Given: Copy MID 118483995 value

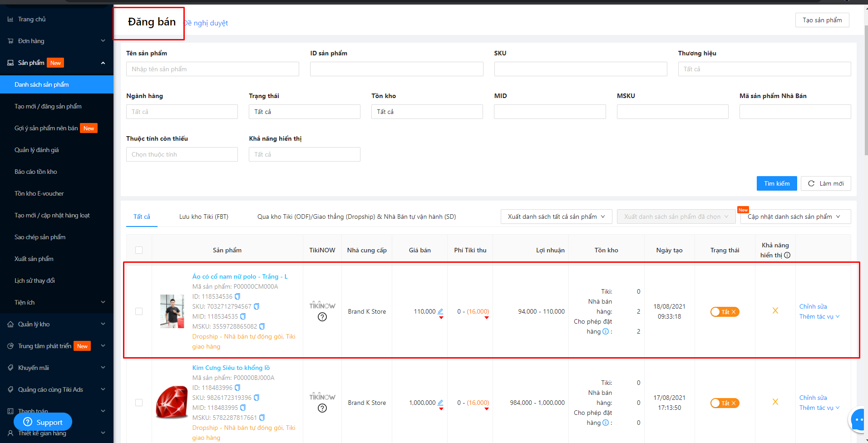Looking at the screenshot, I should [243, 408].
